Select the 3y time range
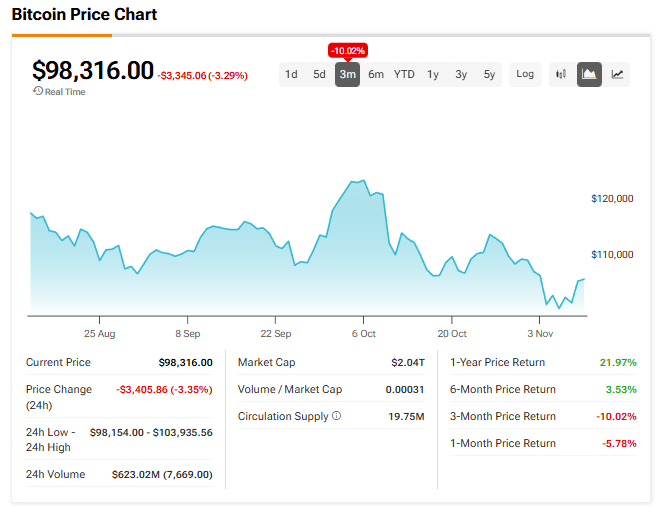662x516 pixels. point(461,74)
